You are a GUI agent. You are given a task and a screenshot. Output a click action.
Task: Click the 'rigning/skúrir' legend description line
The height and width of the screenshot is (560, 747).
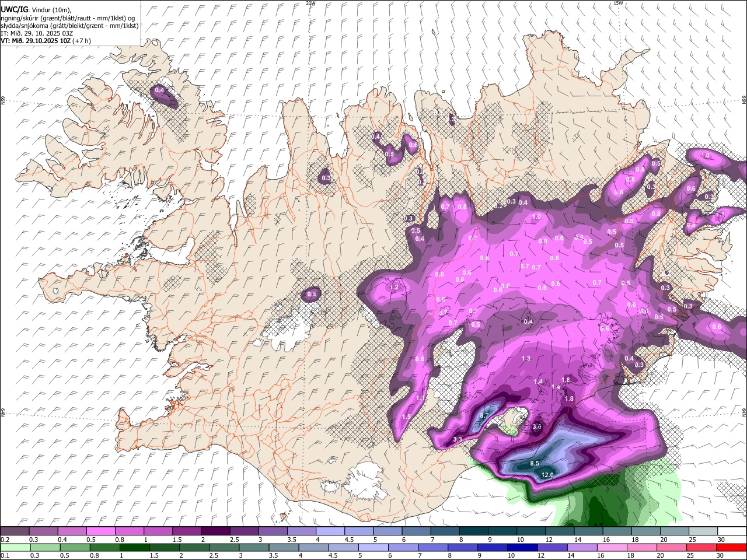pos(68,18)
